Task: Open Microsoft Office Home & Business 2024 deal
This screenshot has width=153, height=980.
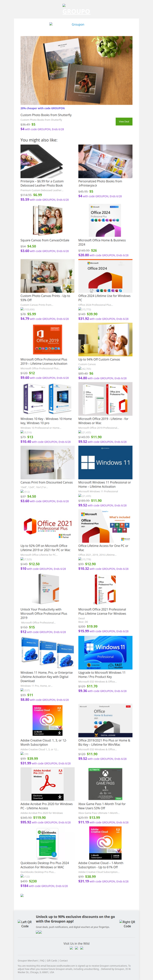Action: coord(102,242)
